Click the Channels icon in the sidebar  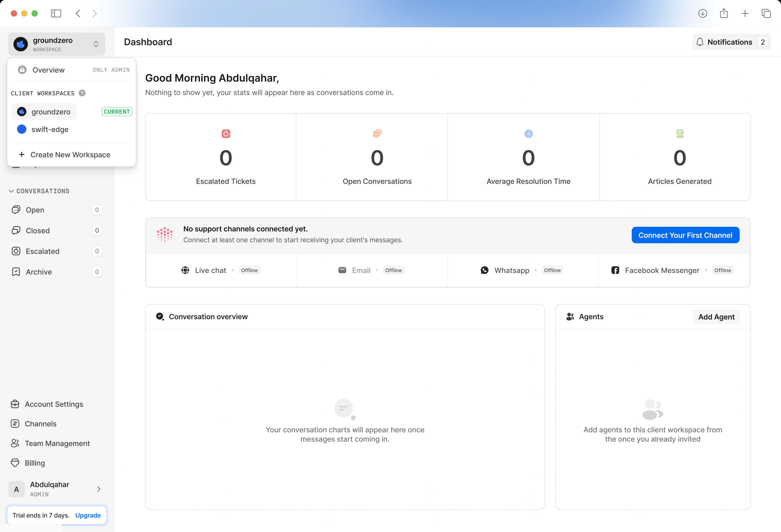click(x=15, y=423)
